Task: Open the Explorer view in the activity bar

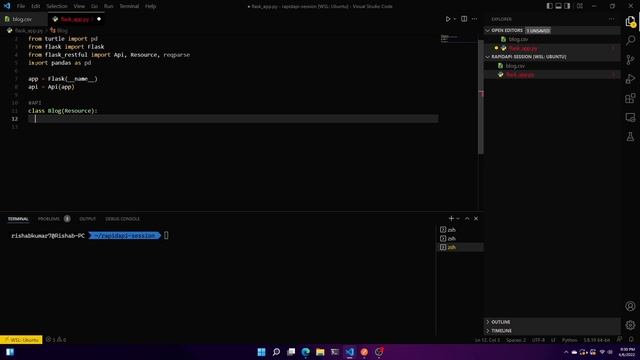Action: [x=630, y=21]
